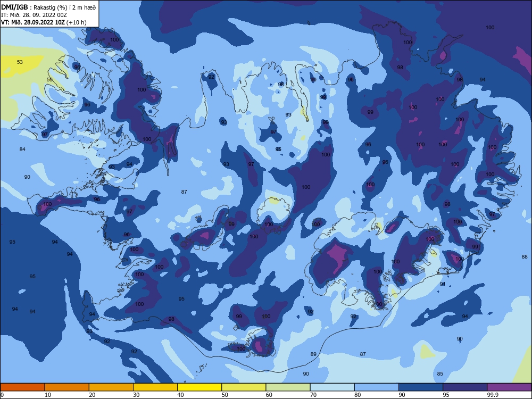Select the pale blue 70–80 legend swatch
532x399 pixels.
coord(332,387)
